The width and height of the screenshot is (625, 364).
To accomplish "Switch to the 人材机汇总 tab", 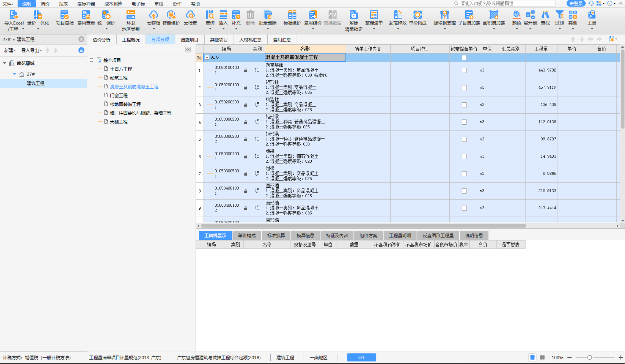I will tap(250, 40).
